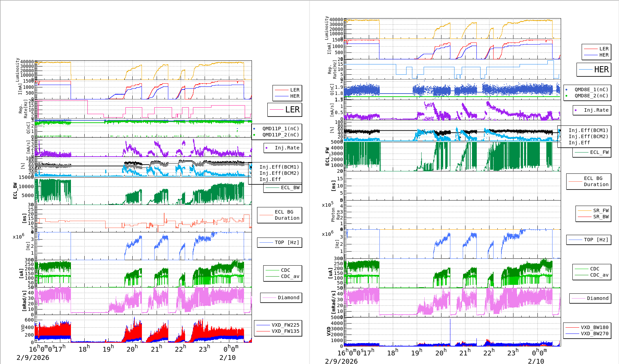This screenshot has height=364, width=619.
Task: Select the QMD8E_2(nC) legend entry
Action: pos(591,96)
